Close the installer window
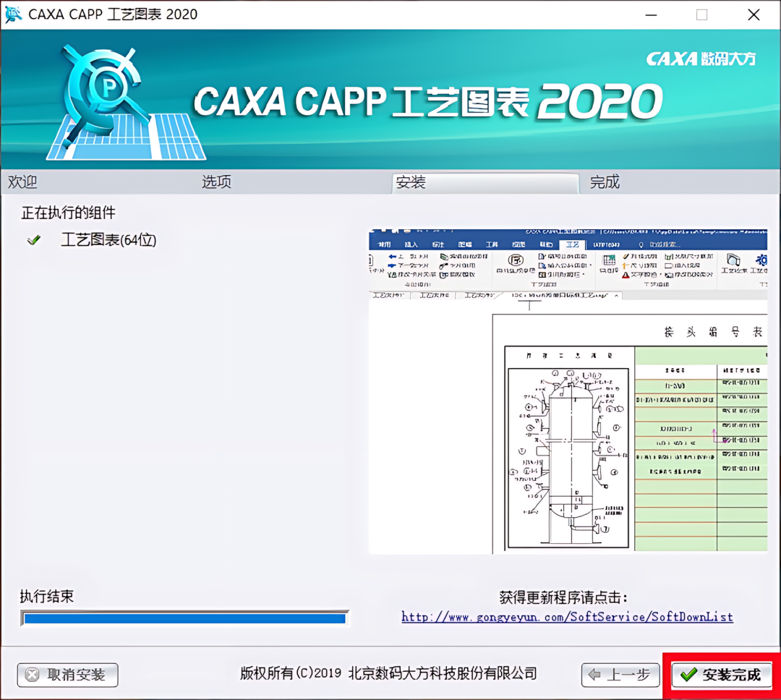The height and width of the screenshot is (700, 781). tap(754, 15)
